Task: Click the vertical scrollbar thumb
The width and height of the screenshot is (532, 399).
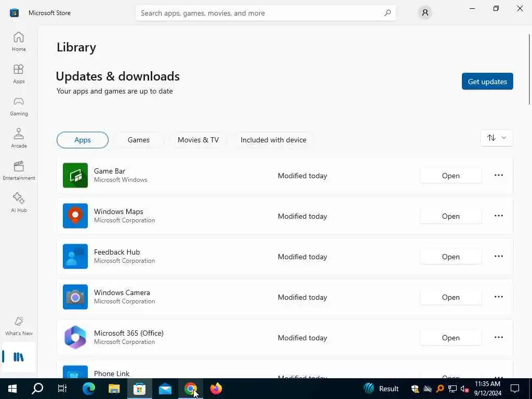Action: click(x=529, y=70)
